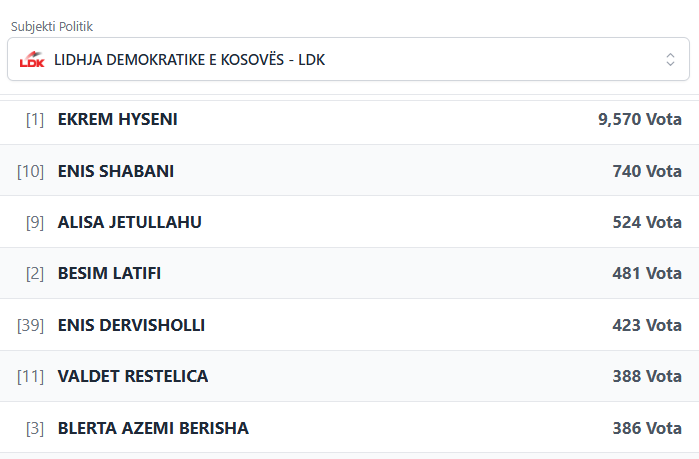The width and height of the screenshot is (699, 459).
Task: Click the dropdown chevron arrows
Action: coord(670,59)
